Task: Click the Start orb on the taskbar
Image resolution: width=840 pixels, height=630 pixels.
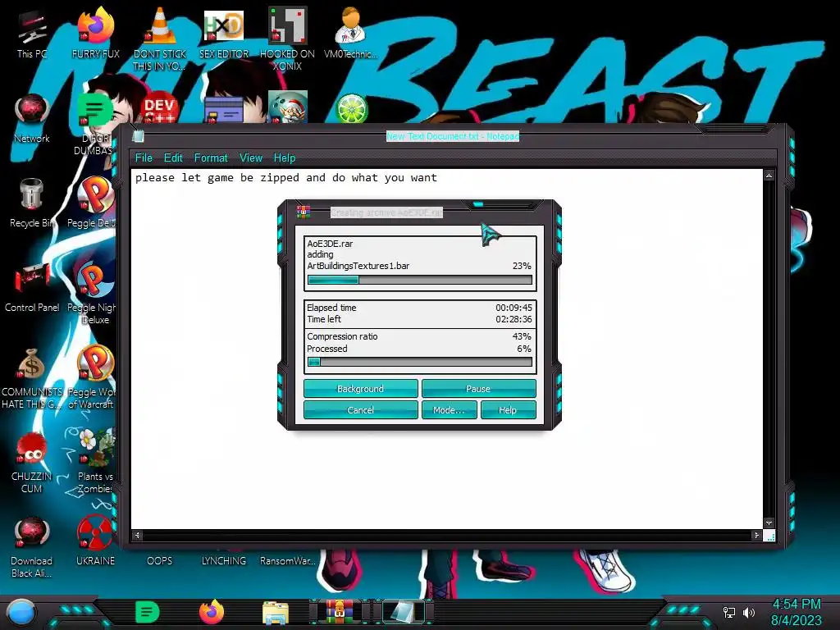Action: tap(21, 613)
